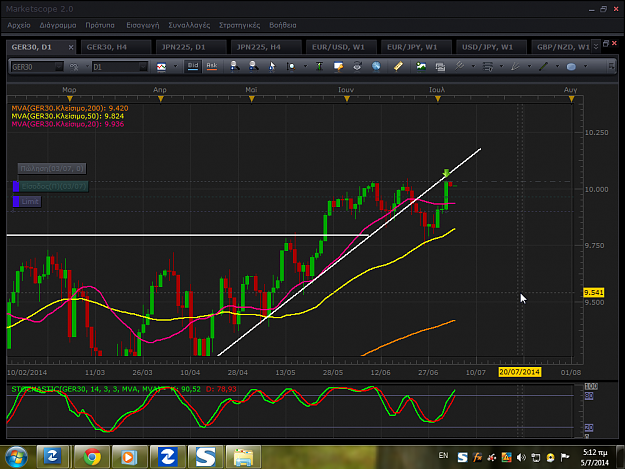Click the MVA 50 indicator label
This screenshot has width=625, height=469.
click(67, 116)
